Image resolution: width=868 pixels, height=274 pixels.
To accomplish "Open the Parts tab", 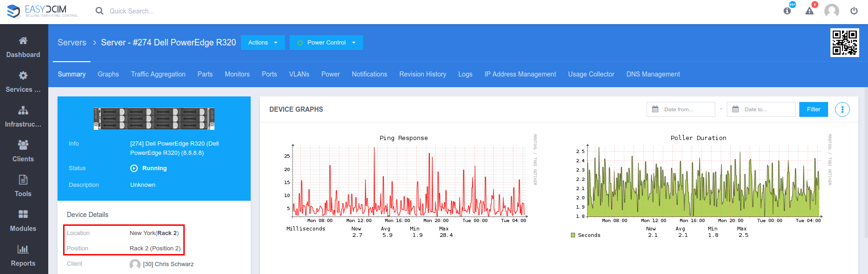I will [x=205, y=74].
